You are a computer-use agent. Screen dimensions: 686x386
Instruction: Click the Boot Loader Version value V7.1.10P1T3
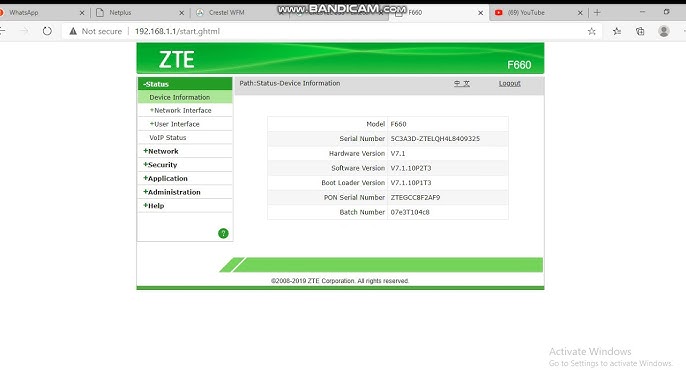(411, 182)
